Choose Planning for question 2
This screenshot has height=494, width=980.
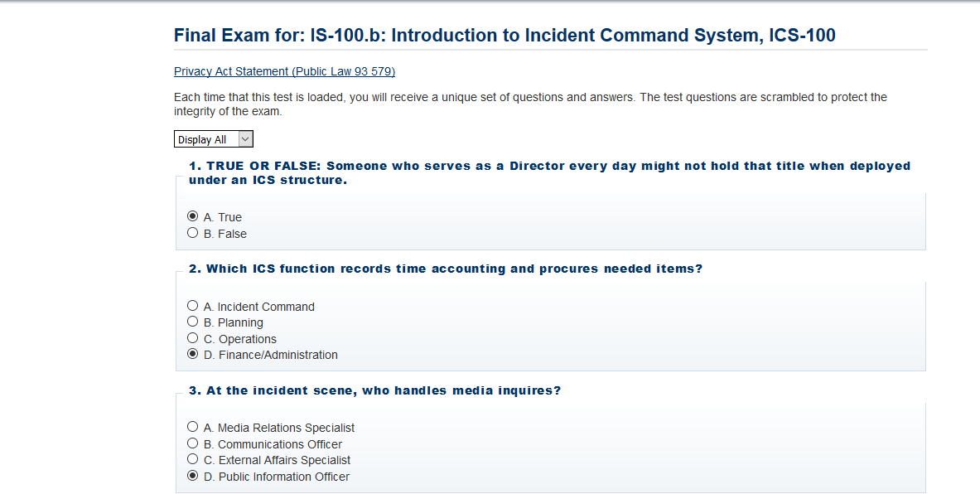[192, 322]
